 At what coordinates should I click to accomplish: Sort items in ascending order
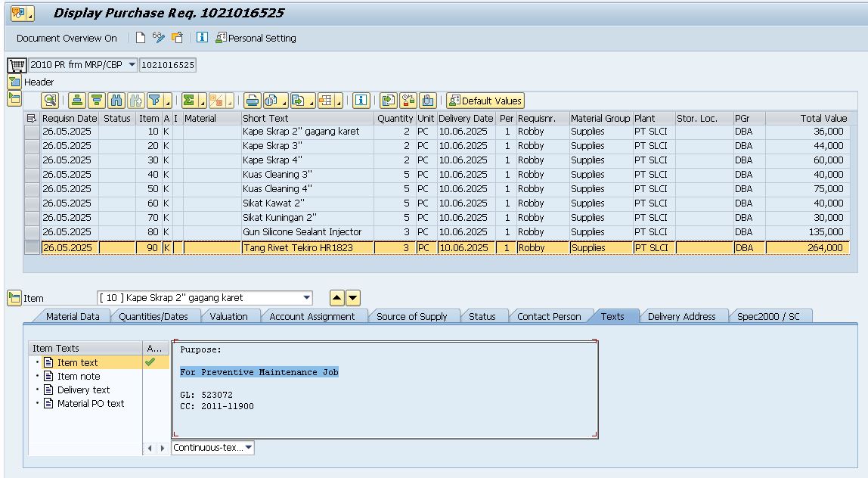[x=77, y=101]
